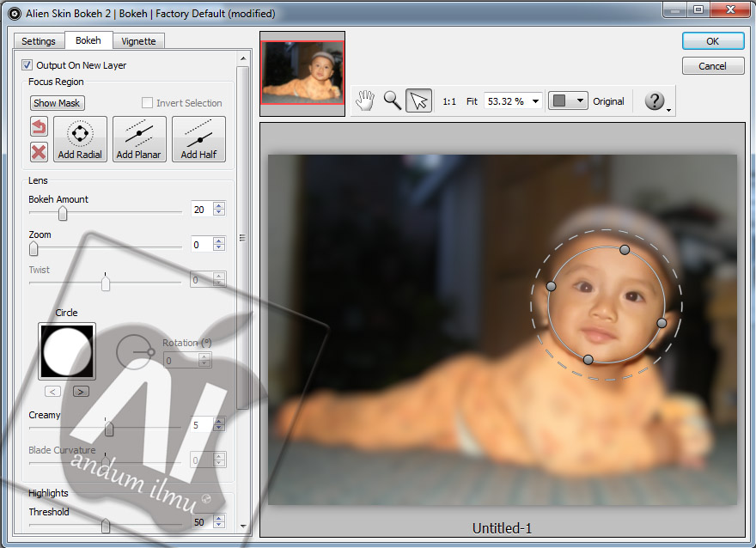
Task: Toggle Invert Selection checkbox
Action: click(x=147, y=103)
